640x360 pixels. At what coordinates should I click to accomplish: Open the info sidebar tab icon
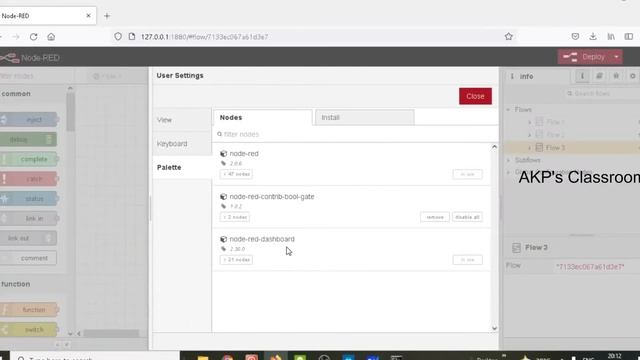(x=582, y=76)
